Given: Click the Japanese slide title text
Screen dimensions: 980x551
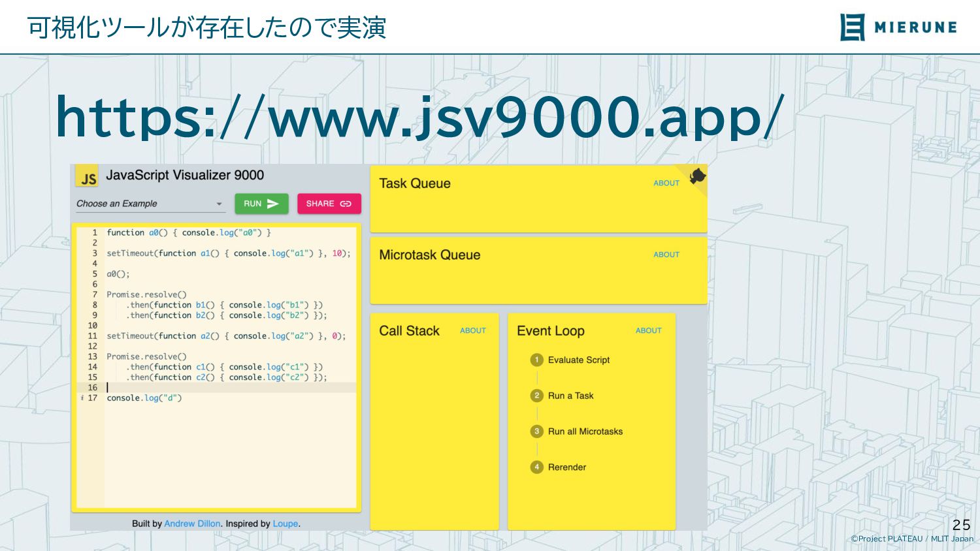Looking at the screenshot, I should pos(206,27).
